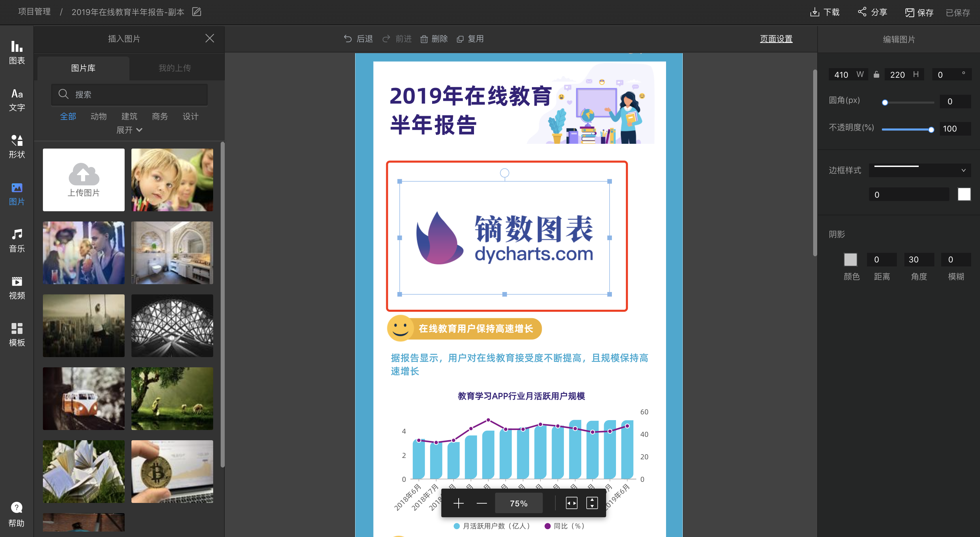Click the canvas vertical scrollbar
The height and width of the screenshot is (537, 980).
click(815, 163)
